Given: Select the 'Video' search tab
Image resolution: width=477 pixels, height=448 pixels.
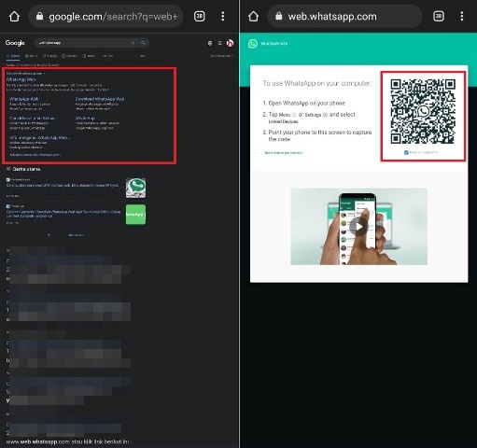Looking at the screenshot, I should [89, 56].
